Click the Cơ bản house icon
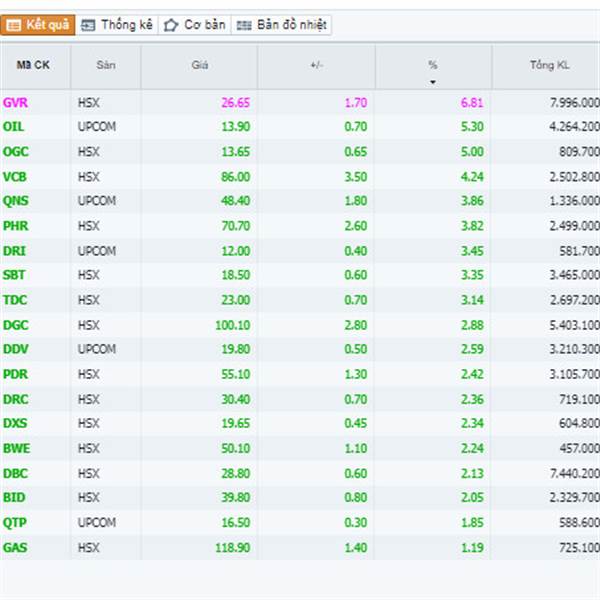Image resolution: width=600 pixels, height=600 pixels. pos(170,25)
